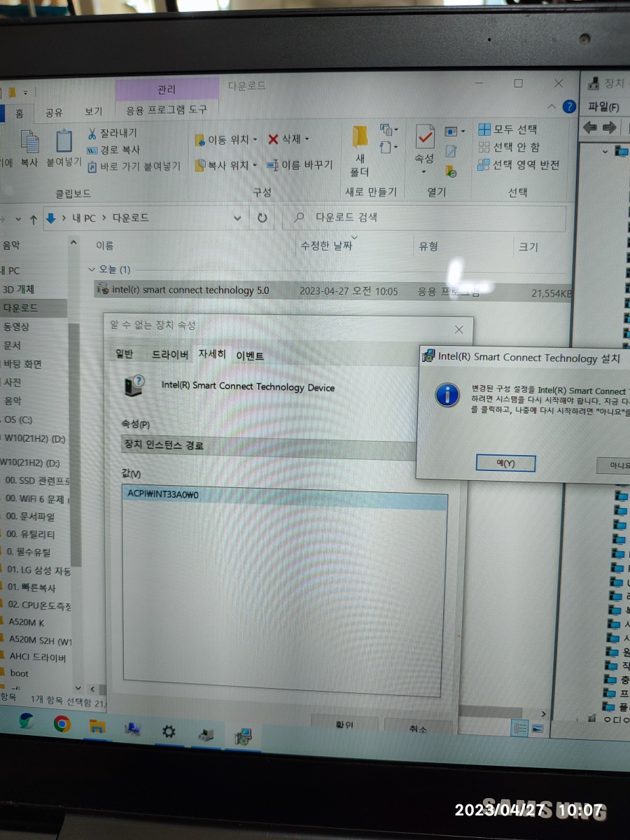Sort by 수정한 날짜 column header
Screen dimensions: 630x840
coord(326,246)
